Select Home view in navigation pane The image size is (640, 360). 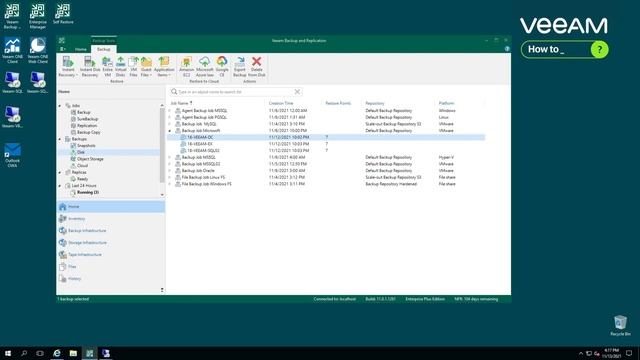point(111,207)
